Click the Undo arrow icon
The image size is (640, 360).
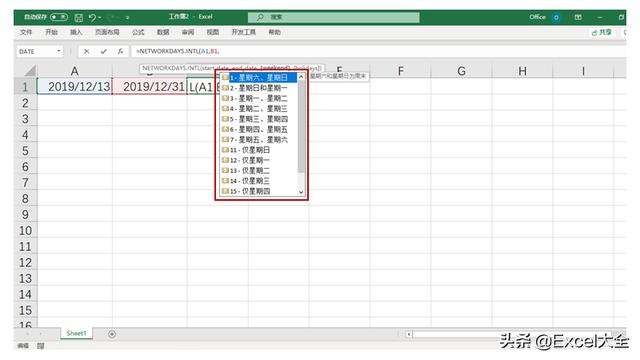92,17
